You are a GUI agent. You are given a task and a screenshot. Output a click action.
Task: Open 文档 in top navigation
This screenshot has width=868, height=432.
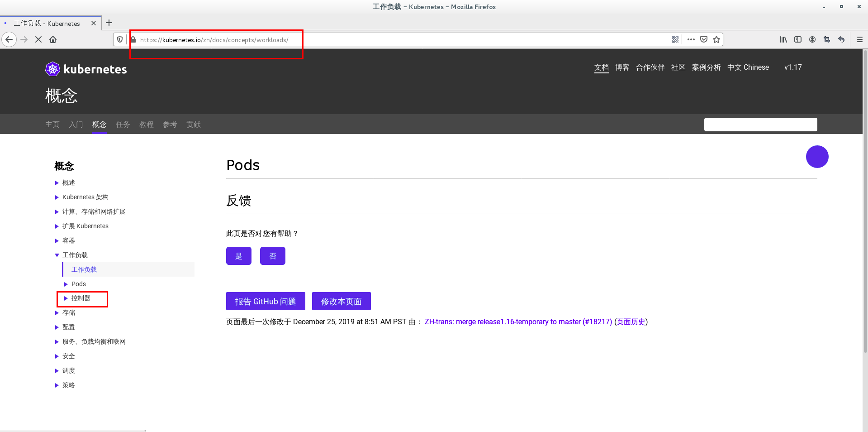point(602,67)
